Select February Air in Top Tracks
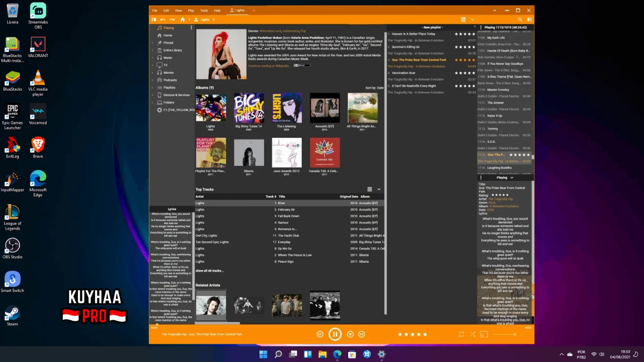Screen dimensions: 644x362 click(290, 210)
